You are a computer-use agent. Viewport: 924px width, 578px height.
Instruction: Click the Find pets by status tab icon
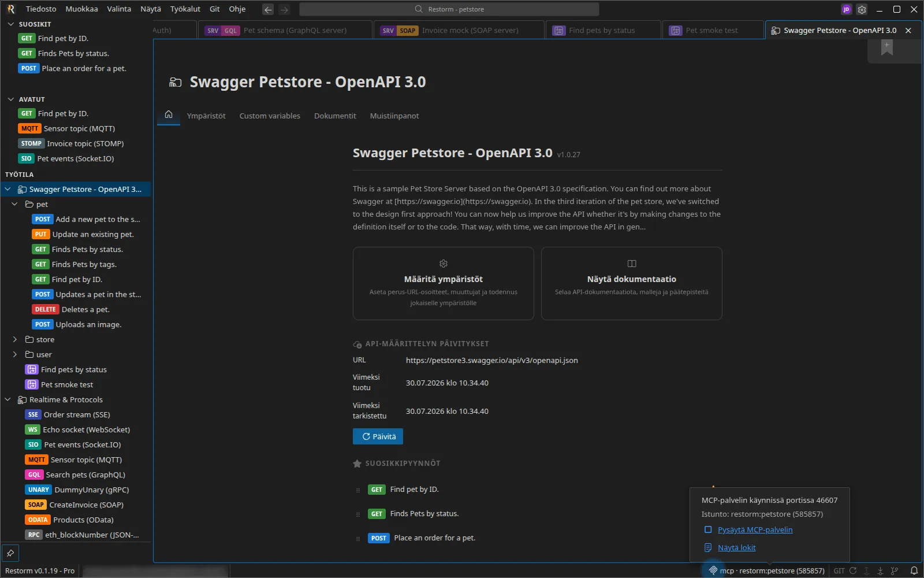tap(559, 31)
